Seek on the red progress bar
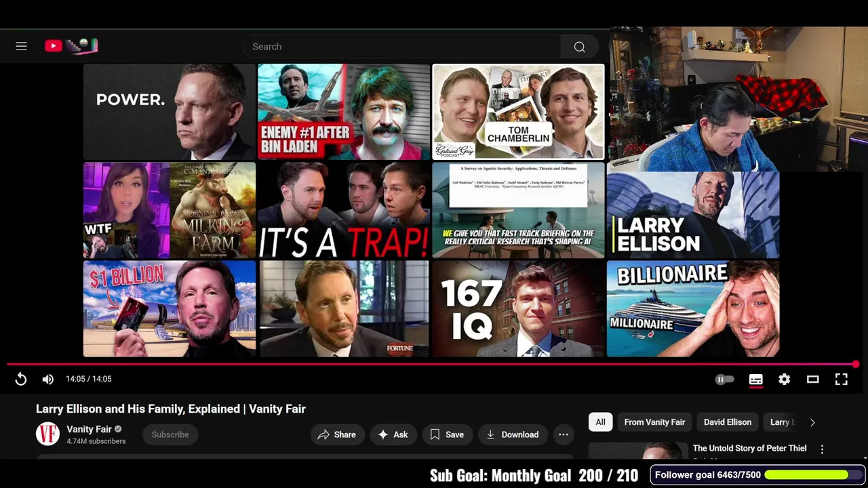Image resolution: width=868 pixels, height=488 pixels. point(431,365)
